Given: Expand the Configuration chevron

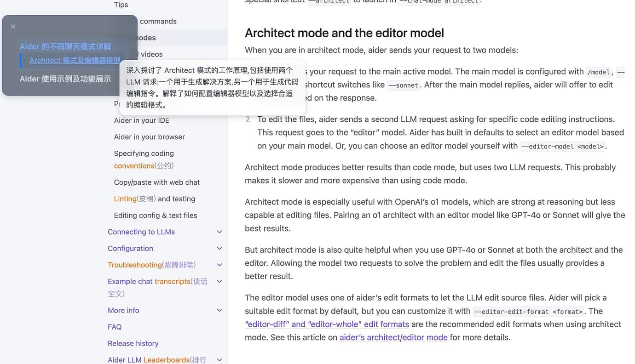Looking at the screenshot, I should coord(219,249).
